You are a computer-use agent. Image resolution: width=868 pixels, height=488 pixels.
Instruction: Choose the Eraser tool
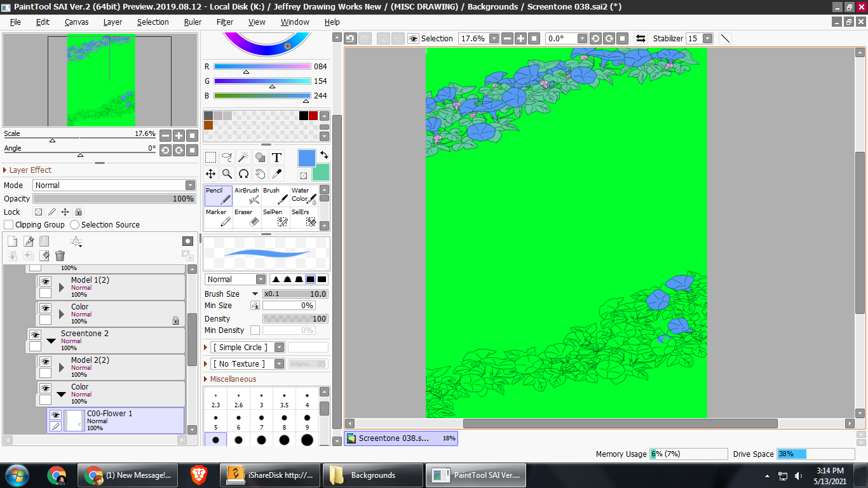[247, 217]
